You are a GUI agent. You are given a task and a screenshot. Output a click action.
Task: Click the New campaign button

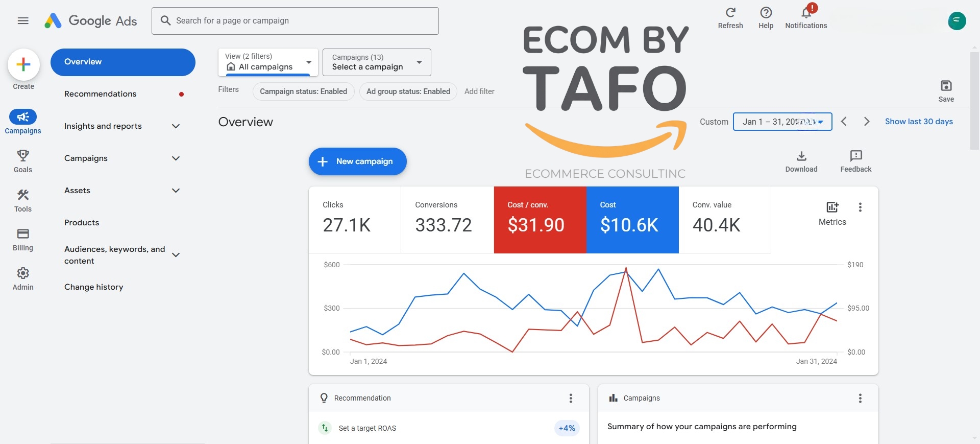click(x=357, y=161)
